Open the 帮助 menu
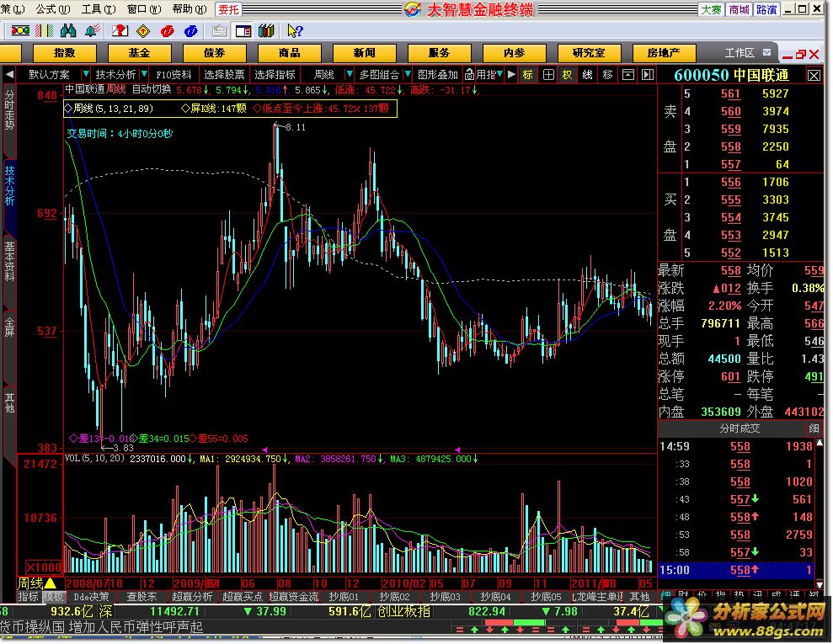833x644 pixels. [x=190, y=9]
